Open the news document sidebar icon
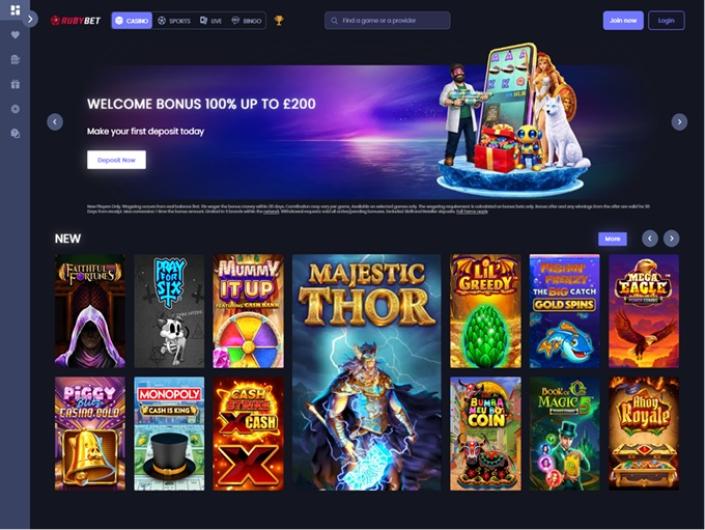This screenshot has height=530, width=705. point(15,59)
